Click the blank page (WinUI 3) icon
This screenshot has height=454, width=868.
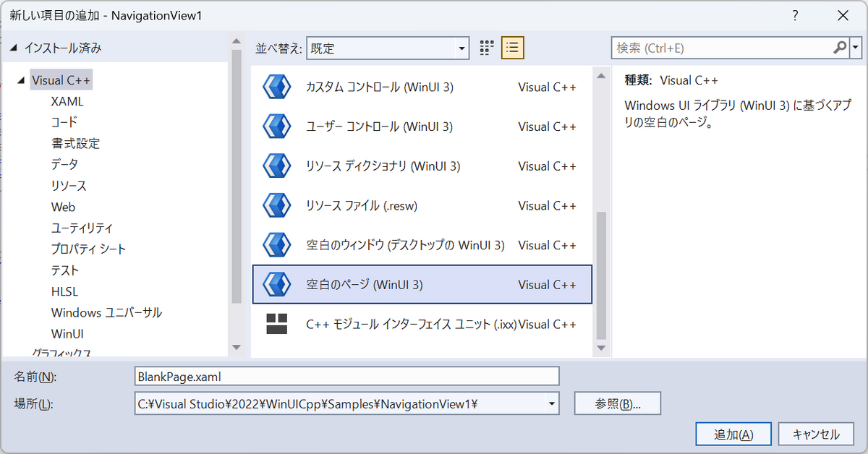point(276,285)
